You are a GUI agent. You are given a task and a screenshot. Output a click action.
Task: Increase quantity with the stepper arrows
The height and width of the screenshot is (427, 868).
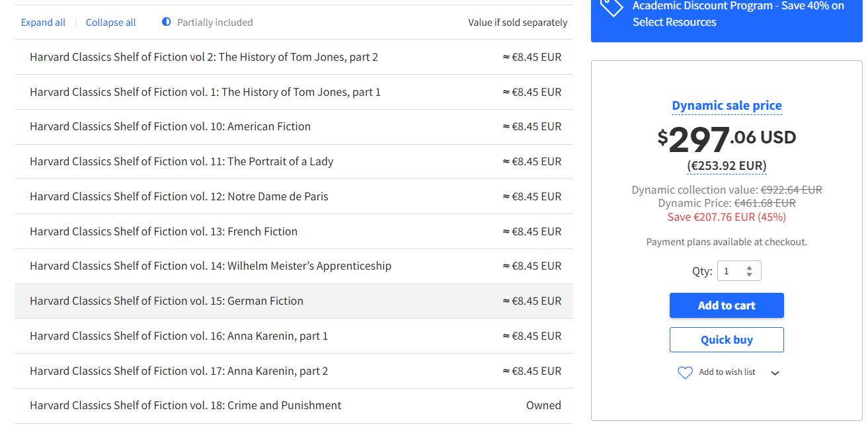[x=749, y=268]
